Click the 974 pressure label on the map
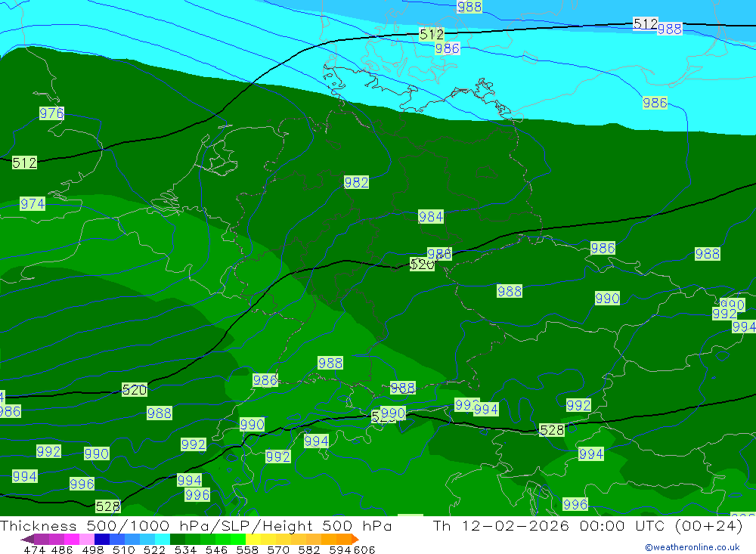This screenshot has width=756, height=554. 33,203
